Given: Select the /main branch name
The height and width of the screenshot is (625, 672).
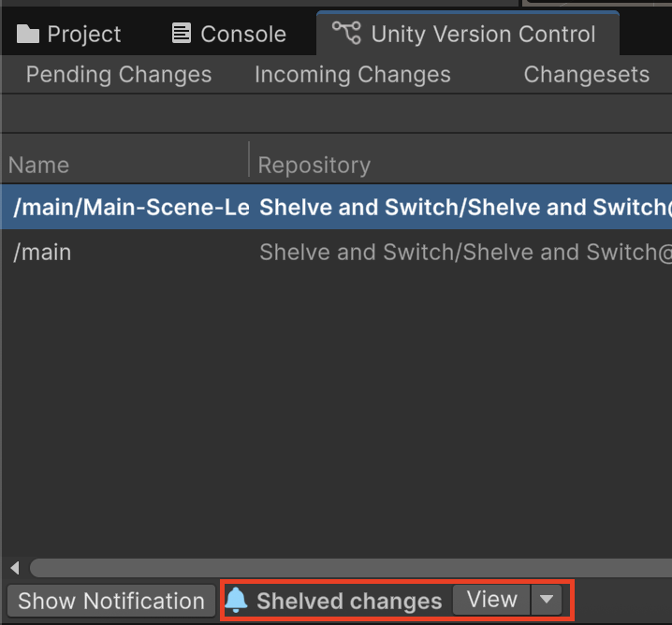Looking at the screenshot, I should point(42,253).
